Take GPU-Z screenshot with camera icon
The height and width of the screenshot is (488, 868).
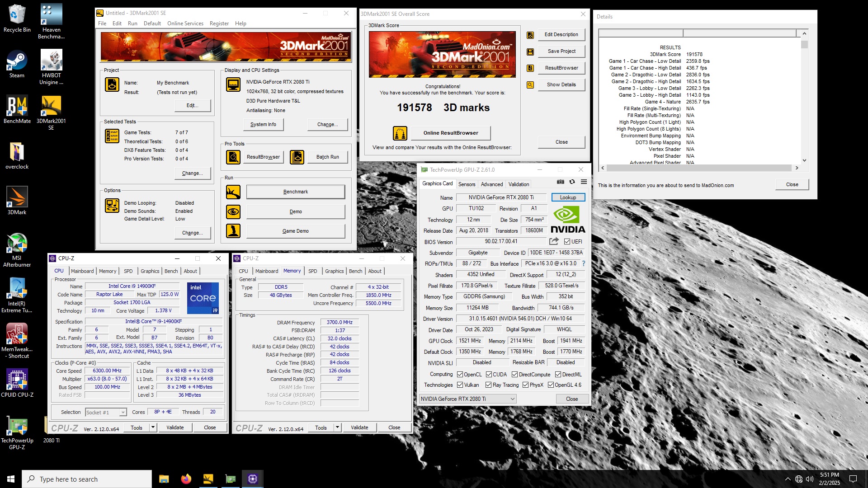[561, 182]
